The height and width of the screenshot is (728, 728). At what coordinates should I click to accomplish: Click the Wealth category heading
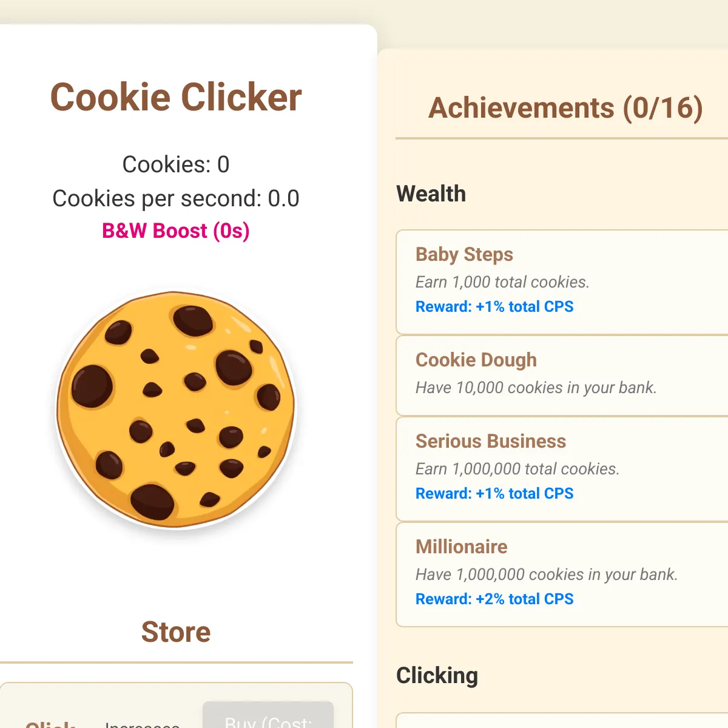point(431,194)
